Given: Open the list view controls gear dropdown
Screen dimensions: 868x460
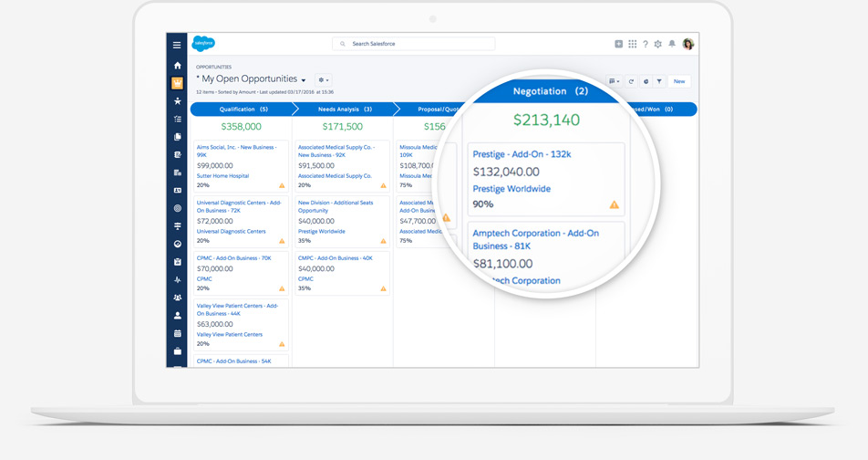Looking at the screenshot, I should (324, 79).
